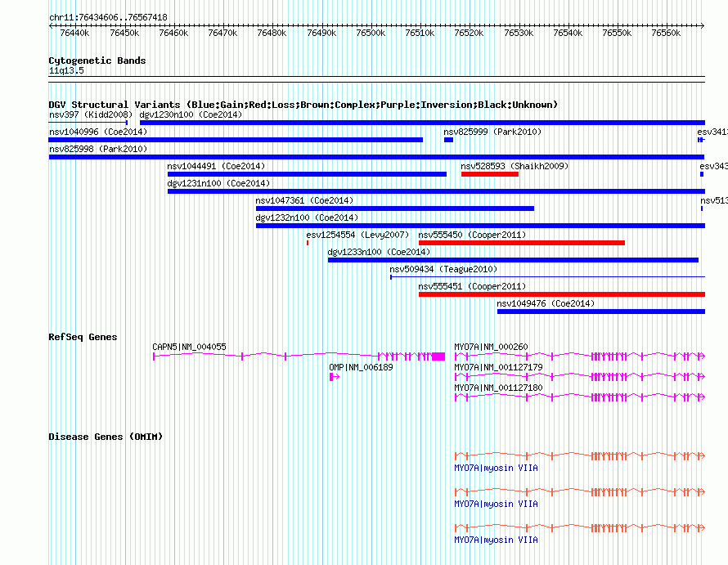This screenshot has width=728, height=565.
Task: Open variant nsv1040996 (Coe2014) label
Action: pos(98,132)
